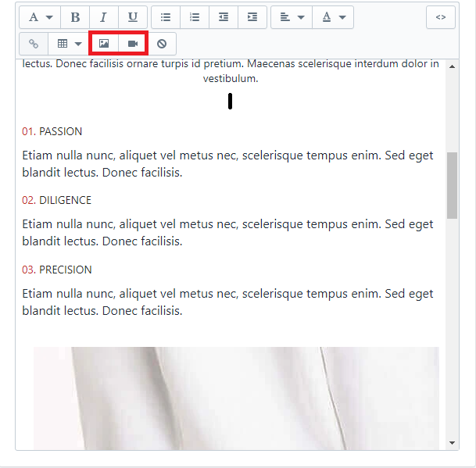Image resolution: width=476 pixels, height=468 pixels.
Task: Decrease indent with outdent button
Action: pos(224,17)
